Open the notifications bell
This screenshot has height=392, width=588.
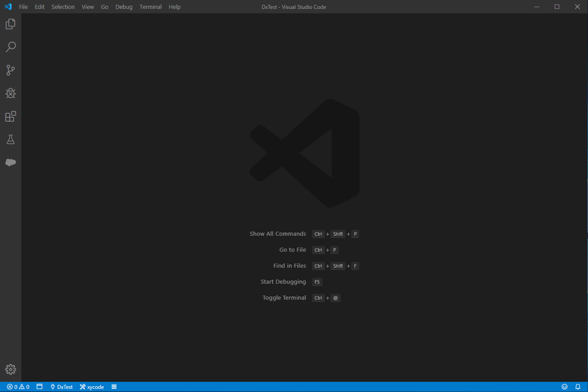coord(578,387)
